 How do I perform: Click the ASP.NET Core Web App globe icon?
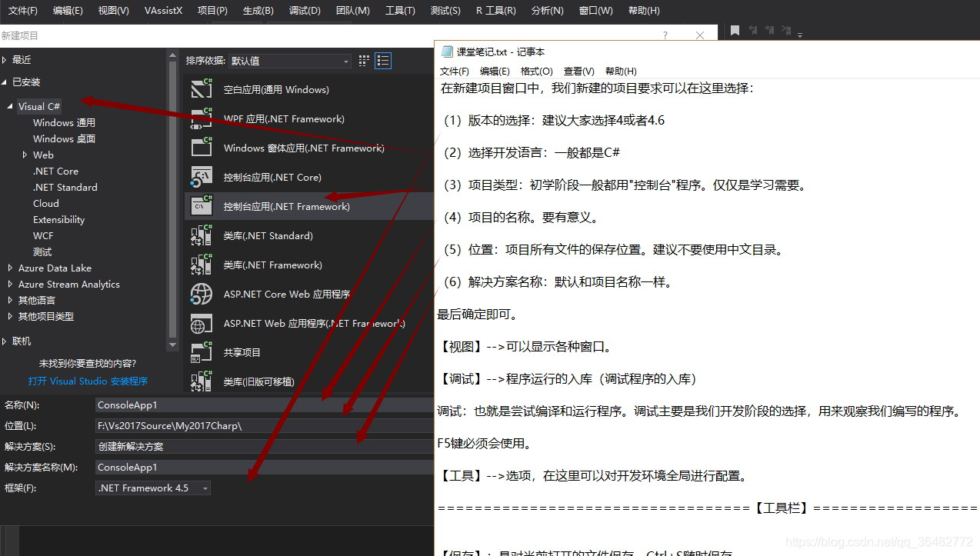202,294
